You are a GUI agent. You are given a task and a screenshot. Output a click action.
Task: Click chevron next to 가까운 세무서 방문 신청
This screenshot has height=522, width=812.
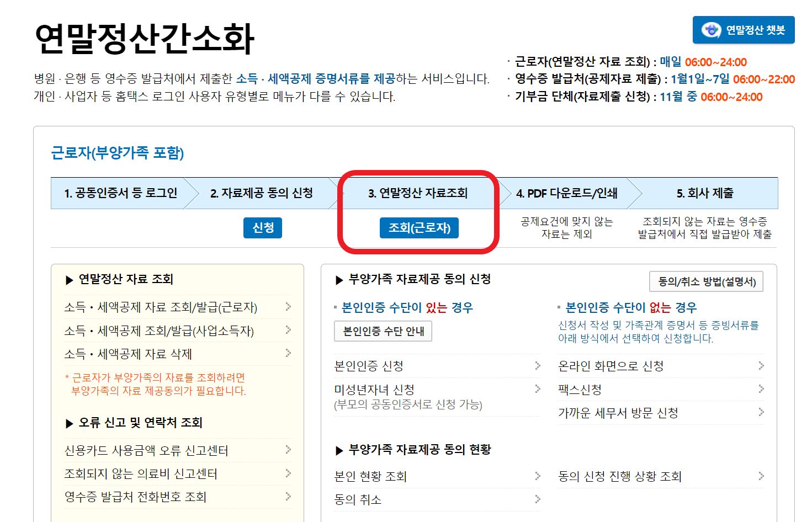pyautogui.click(x=761, y=412)
